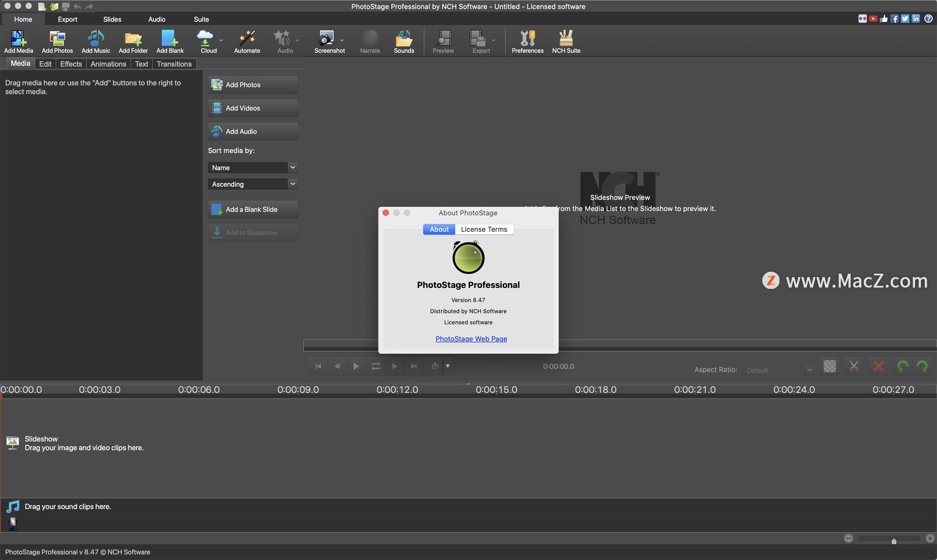Expand the Cloud dropdown arrow
This screenshot has height=560, width=937.
[221, 40]
